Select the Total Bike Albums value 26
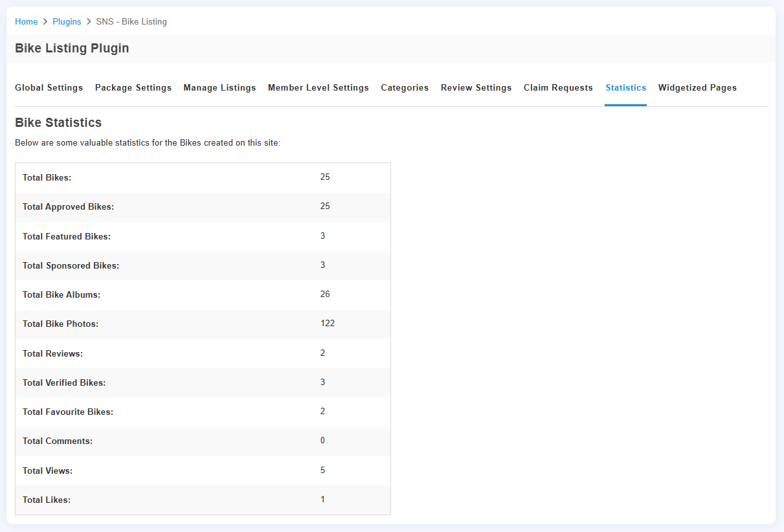Viewport: 784px width, 532px height. [x=325, y=294]
